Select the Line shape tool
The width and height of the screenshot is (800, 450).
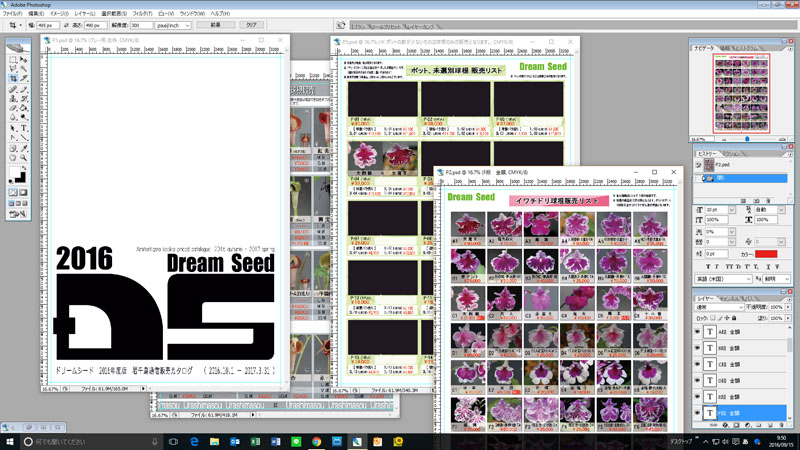[23, 137]
